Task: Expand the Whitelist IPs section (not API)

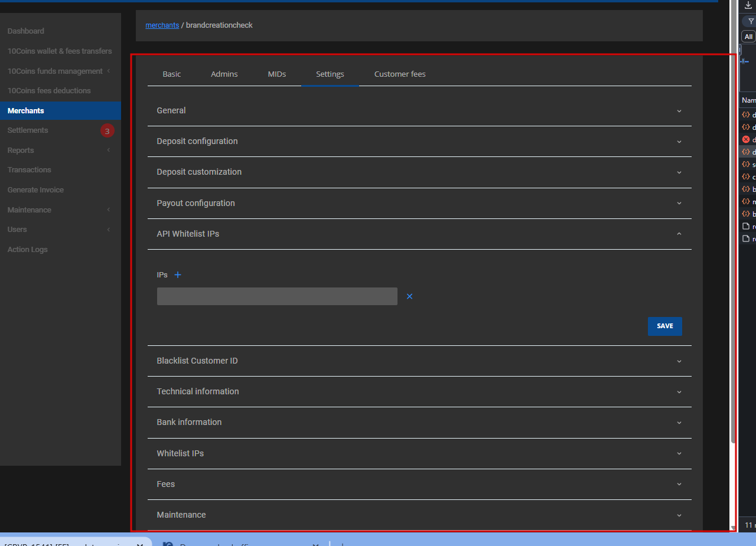Action: 419,453
